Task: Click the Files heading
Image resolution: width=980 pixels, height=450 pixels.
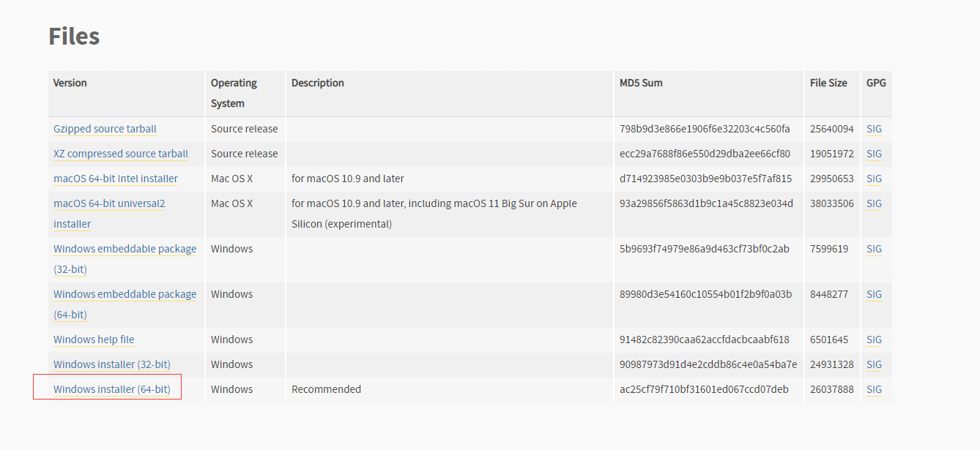Action: click(74, 36)
